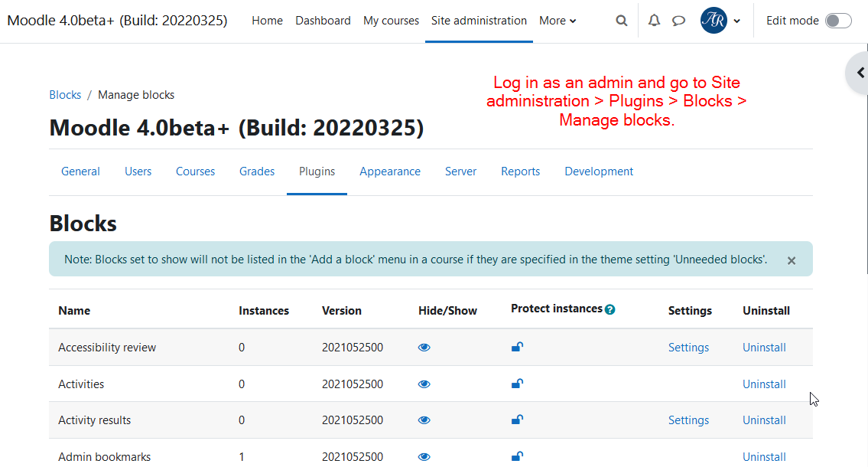Screen dimensions: 868x467
Task: Hide the Activity results block
Action: (x=424, y=420)
